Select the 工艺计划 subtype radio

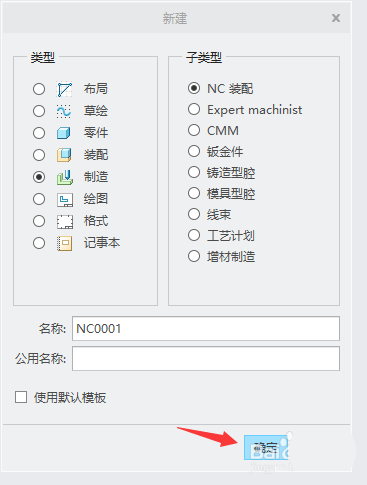(194, 235)
